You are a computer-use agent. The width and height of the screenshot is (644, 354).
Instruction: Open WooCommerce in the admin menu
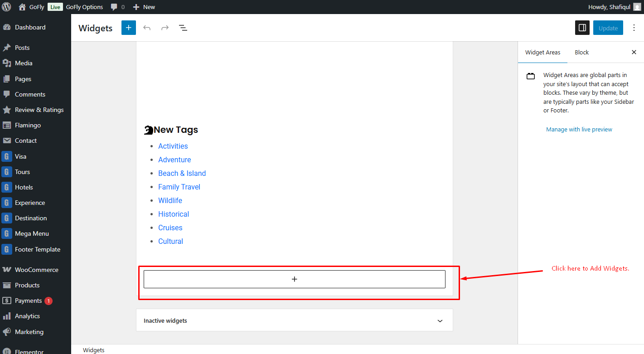[x=35, y=270]
